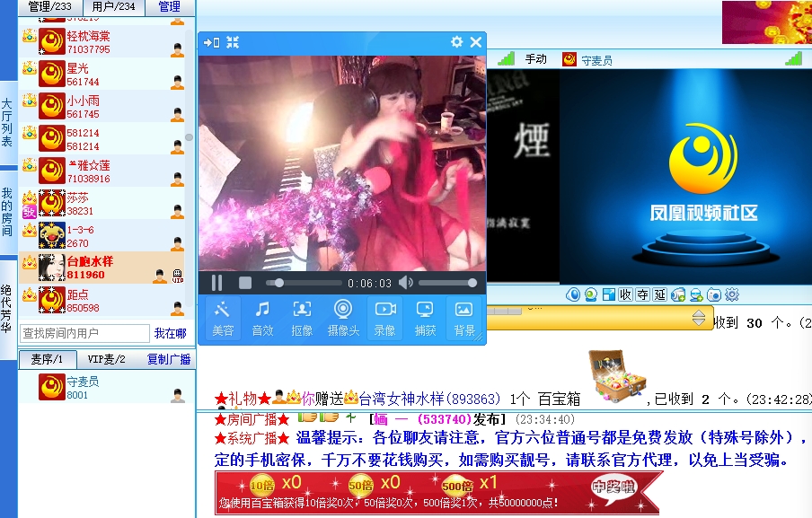Open the 摄像头 camera settings
Image resolution: width=812 pixels, height=518 pixels.
click(x=343, y=318)
